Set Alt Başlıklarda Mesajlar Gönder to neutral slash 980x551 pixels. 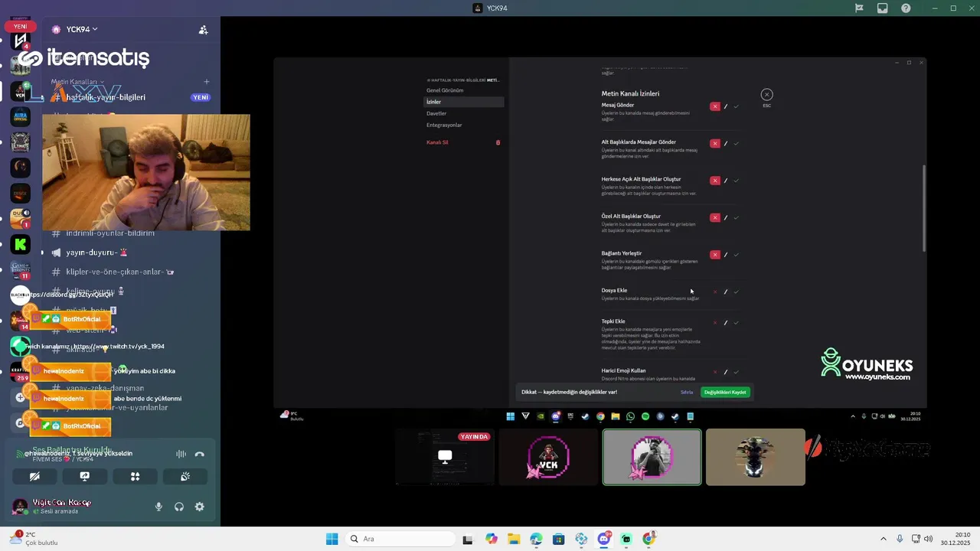coord(726,143)
